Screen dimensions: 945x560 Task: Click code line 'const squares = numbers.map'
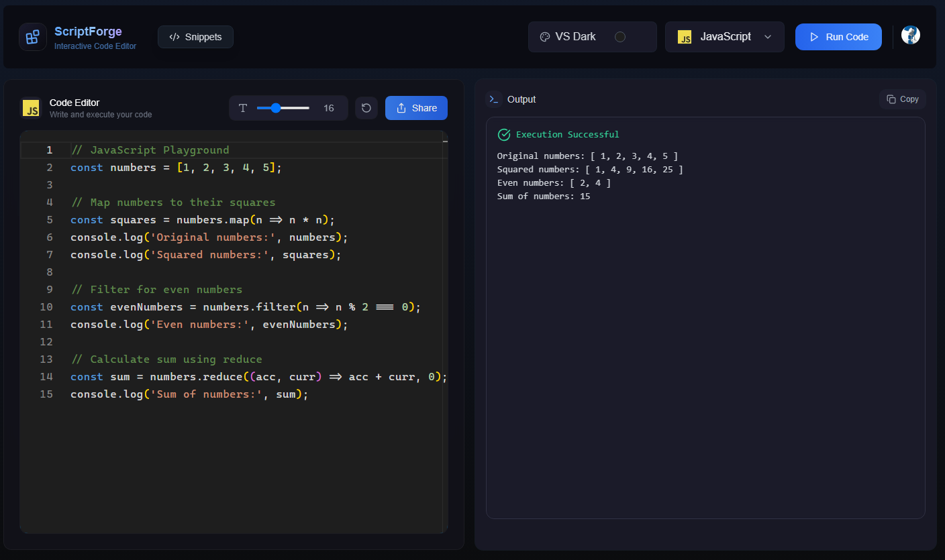[x=203, y=220]
